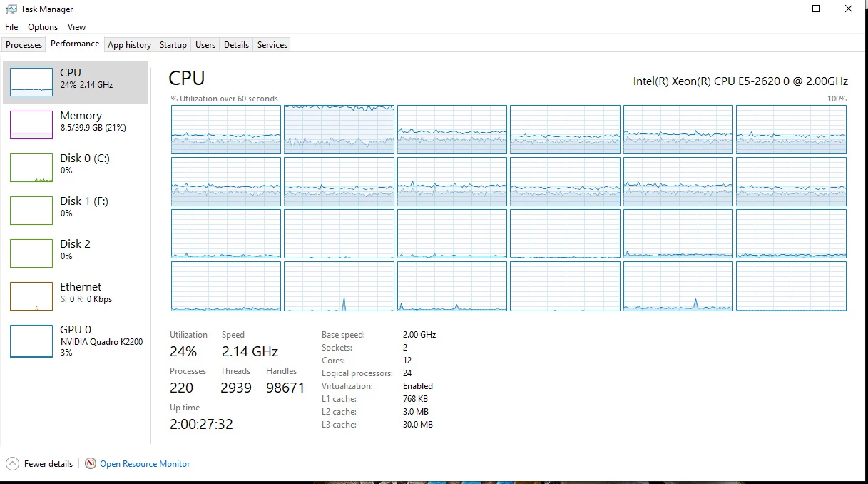Click the first logical processor graph

(x=226, y=129)
